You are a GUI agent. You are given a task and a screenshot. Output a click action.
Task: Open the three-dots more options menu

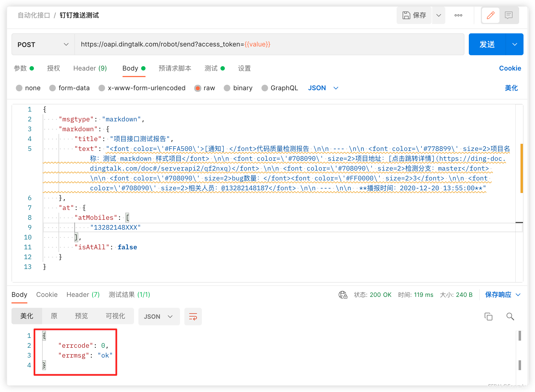point(458,15)
